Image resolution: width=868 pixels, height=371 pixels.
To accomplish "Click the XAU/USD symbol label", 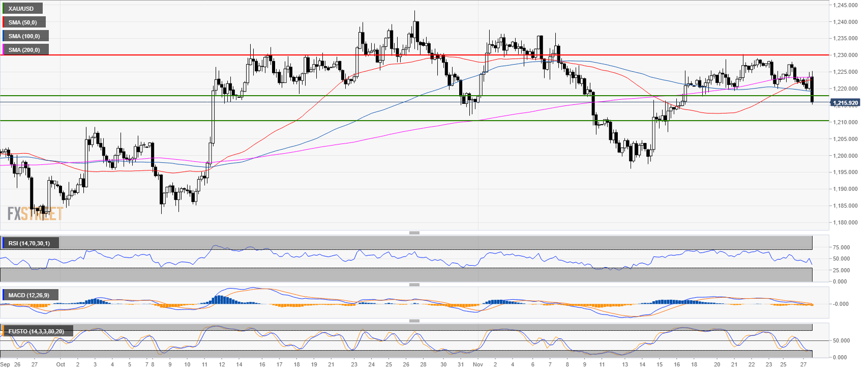I will coord(21,9).
